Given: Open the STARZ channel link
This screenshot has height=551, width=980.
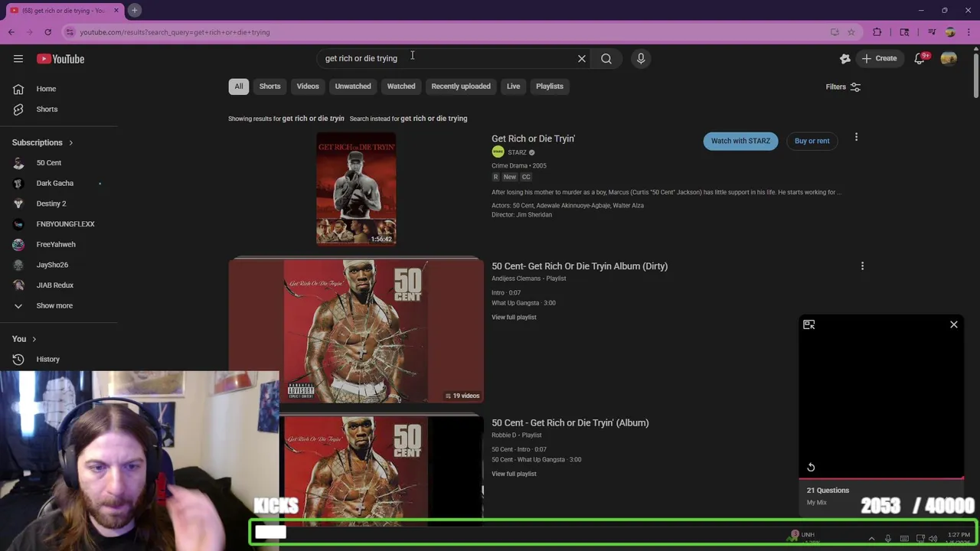Looking at the screenshot, I should (517, 152).
